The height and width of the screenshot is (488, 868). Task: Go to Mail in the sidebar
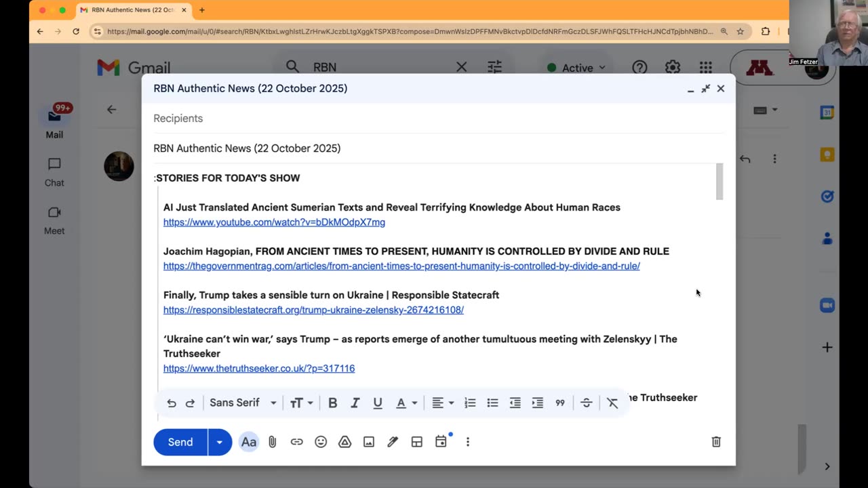[54, 122]
